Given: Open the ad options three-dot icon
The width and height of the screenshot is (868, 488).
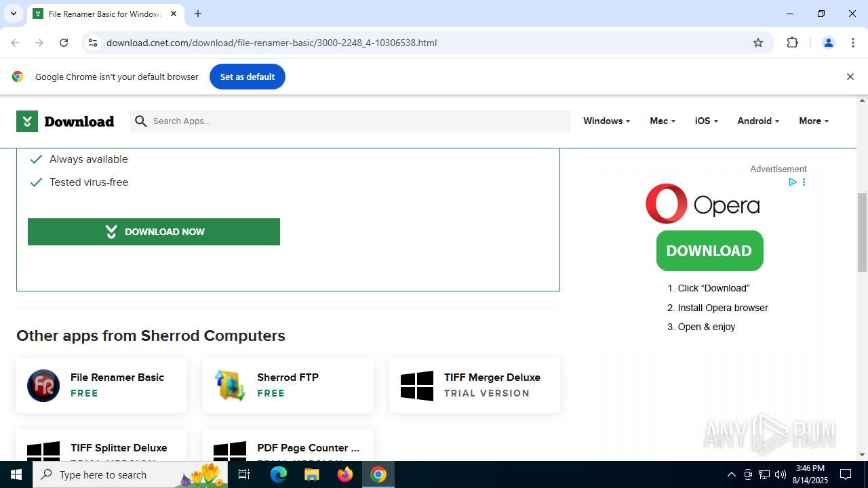Looking at the screenshot, I should [x=804, y=182].
